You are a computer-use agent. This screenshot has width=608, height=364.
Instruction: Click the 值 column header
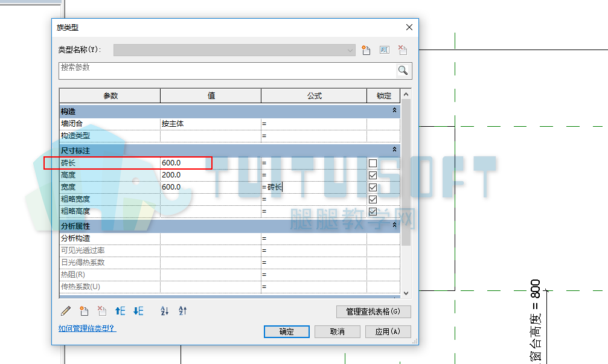tap(211, 96)
